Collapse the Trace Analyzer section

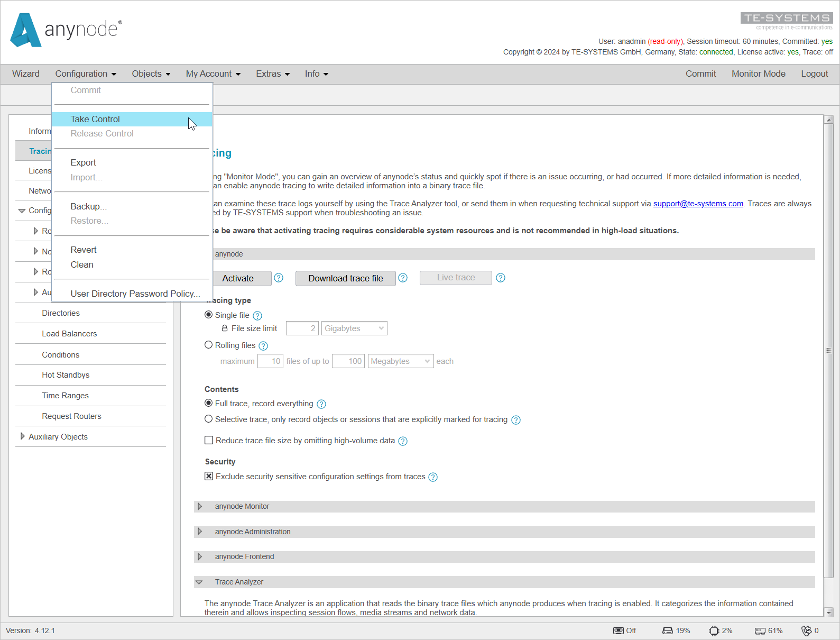coord(199,582)
